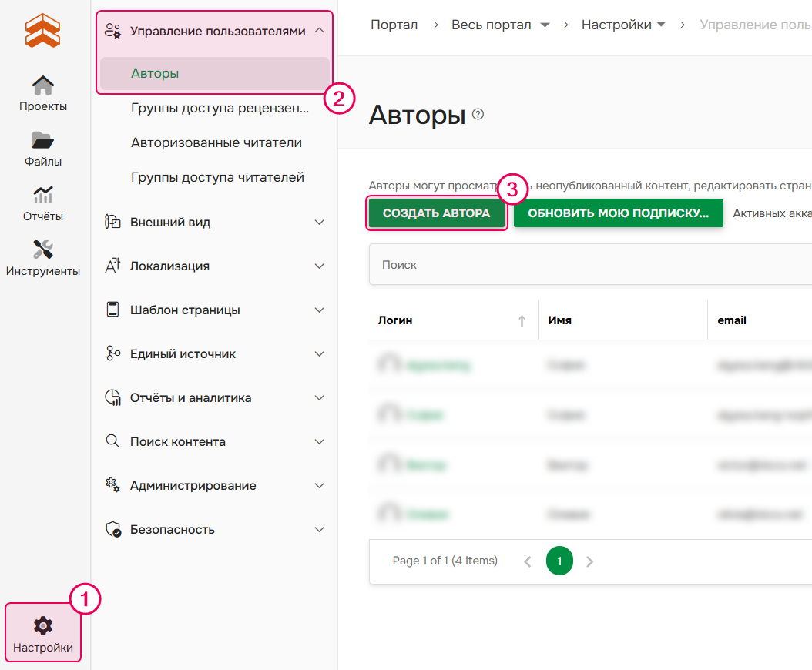Open the Весь портал breadcrumb dropdown

click(545, 24)
